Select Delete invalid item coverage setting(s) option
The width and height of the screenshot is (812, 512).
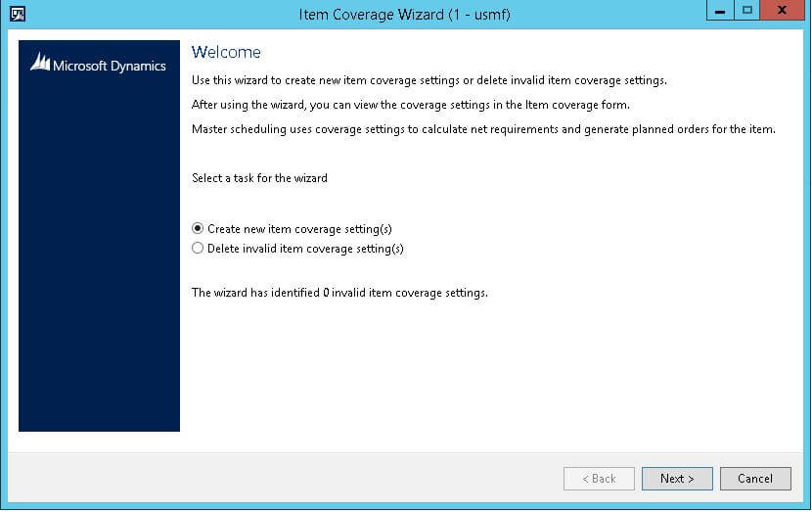pos(198,249)
